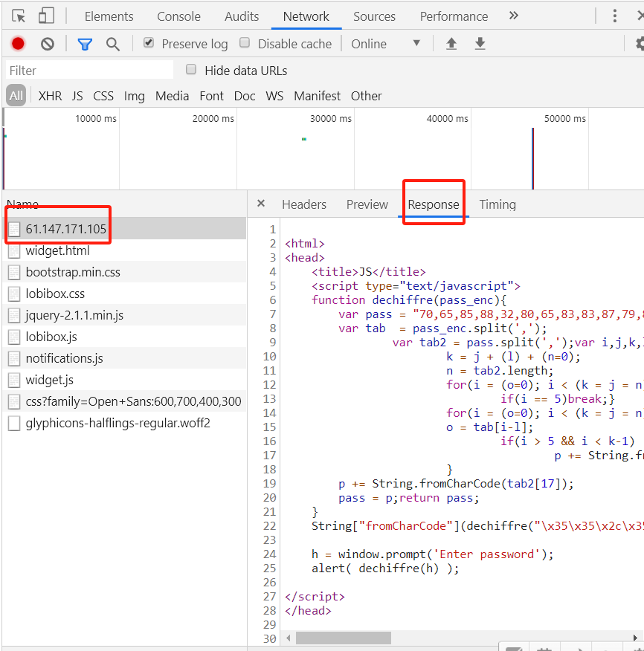The image size is (644, 651).
Task: Filter requests by Img type
Action: point(135,96)
